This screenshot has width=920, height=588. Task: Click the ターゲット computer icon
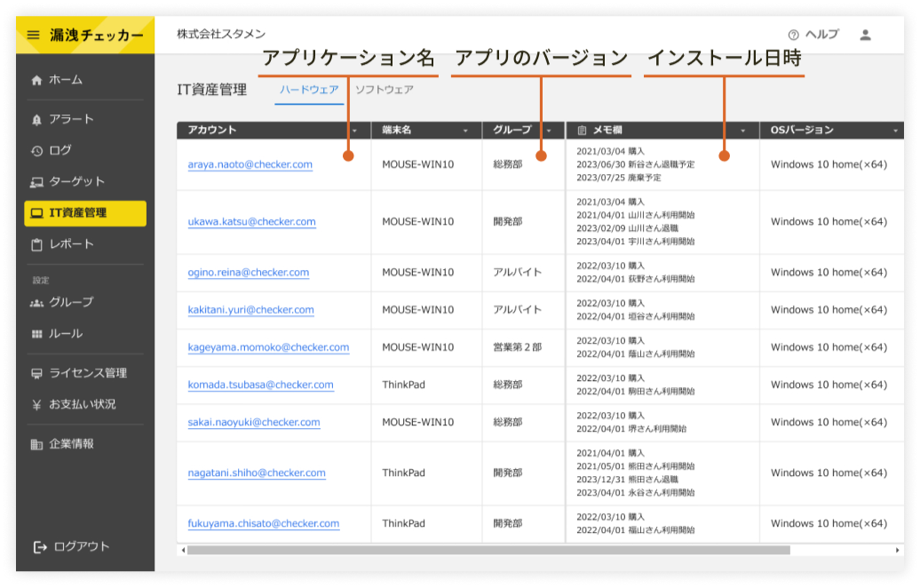[36, 182]
